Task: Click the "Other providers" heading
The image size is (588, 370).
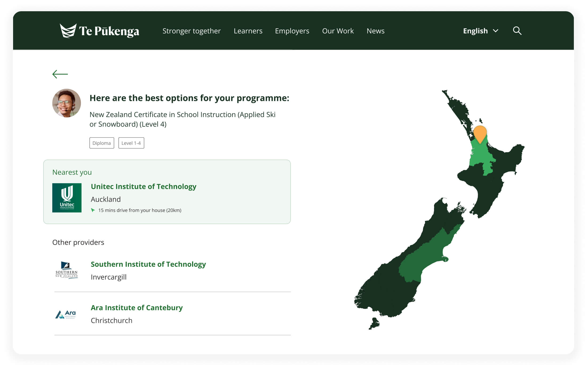Action: (x=78, y=242)
